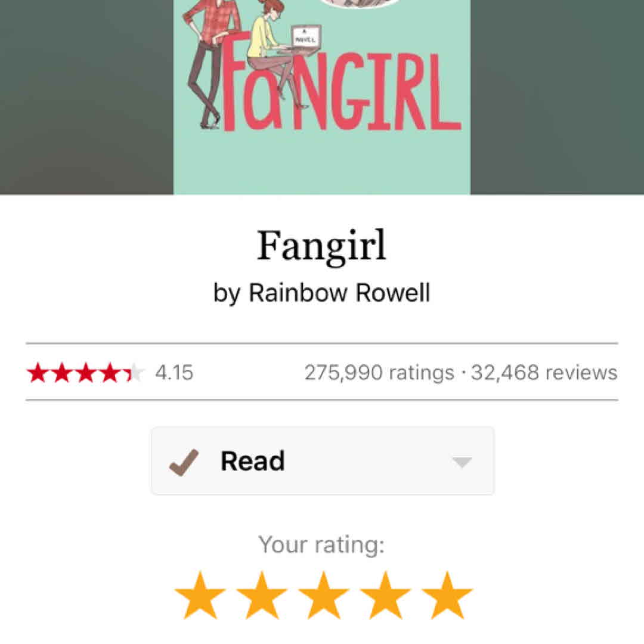This screenshot has height=644, width=644.
Task: Select the third yellow rating star
Action: 323,595
